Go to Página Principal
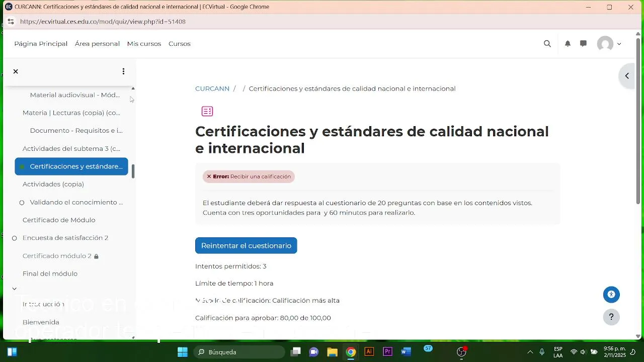644x362 pixels. pos(41,44)
